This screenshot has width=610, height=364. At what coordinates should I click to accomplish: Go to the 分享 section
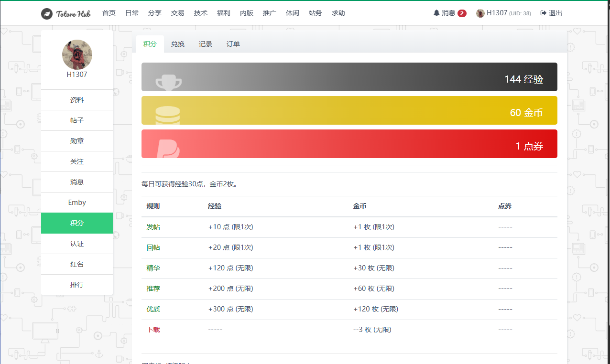point(155,13)
